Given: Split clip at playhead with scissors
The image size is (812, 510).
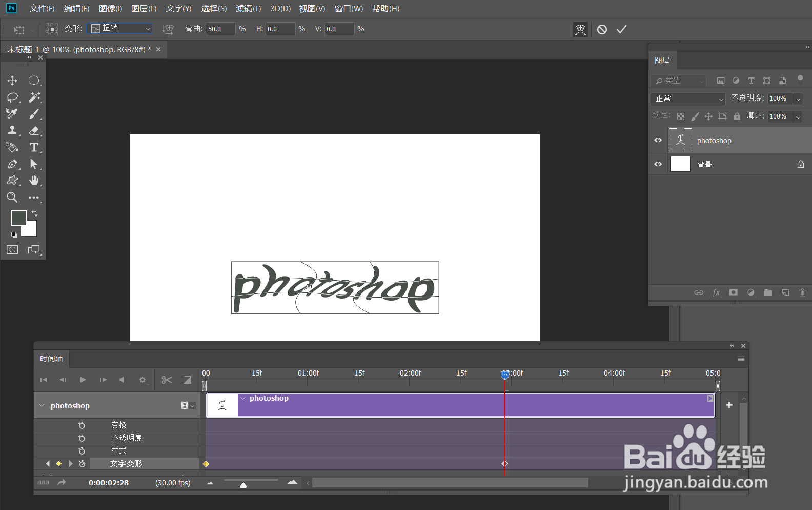Looking at the screenshot, I should (167, 380).
